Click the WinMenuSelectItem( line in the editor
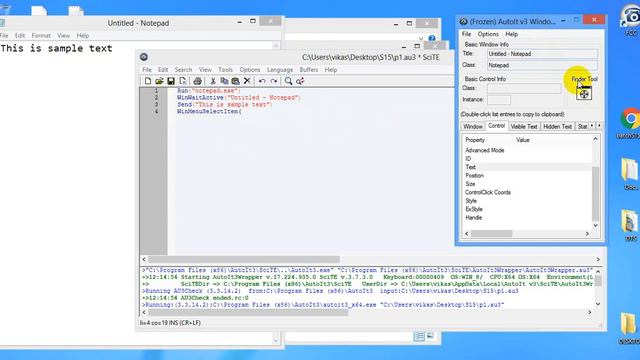640x360 pixels. 209,111
